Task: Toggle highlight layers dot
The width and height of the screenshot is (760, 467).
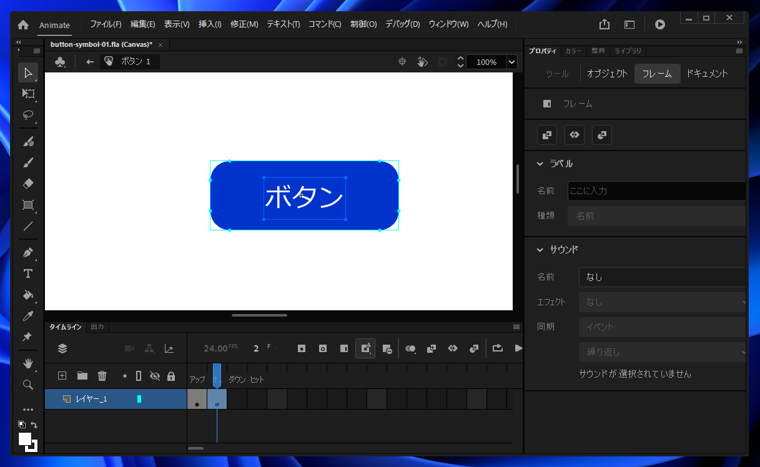Action: 125,376
